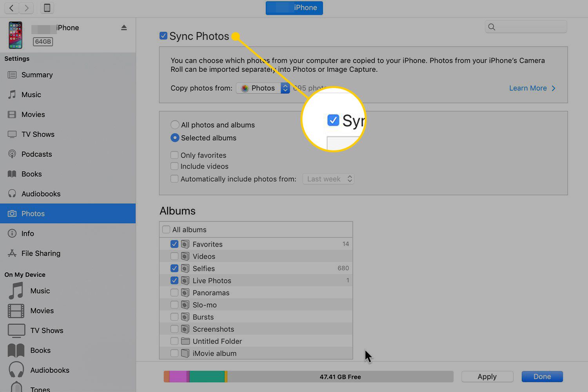Check the Untitled Folder checkbox
This screenshot has height=392, width=588.
tap(174, 341)
